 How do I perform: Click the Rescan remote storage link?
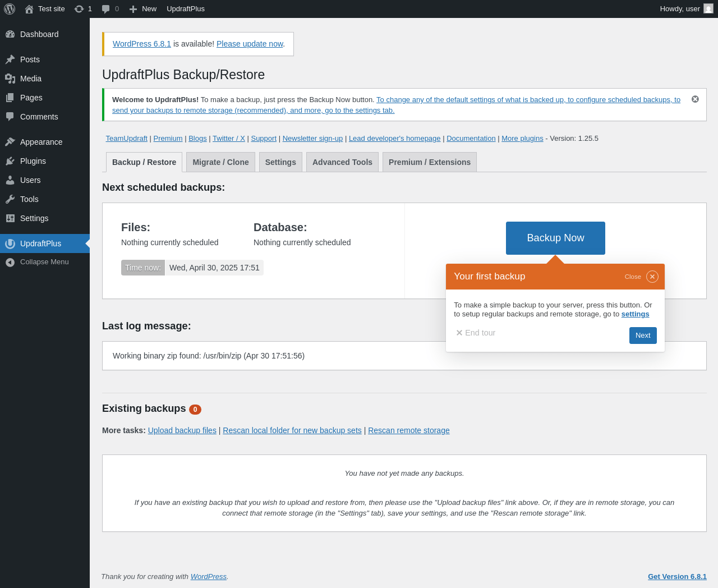[409, 430]
